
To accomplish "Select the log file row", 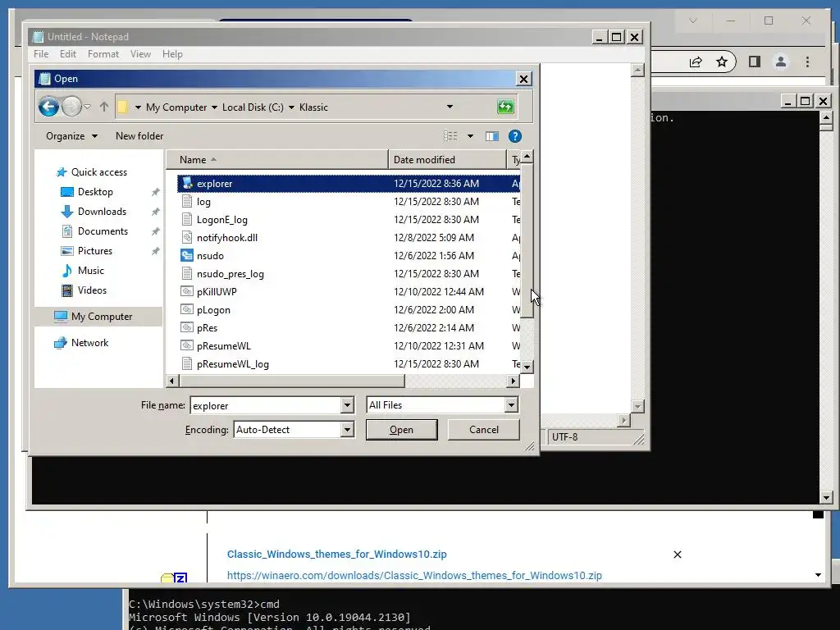I will click(349, 202).
